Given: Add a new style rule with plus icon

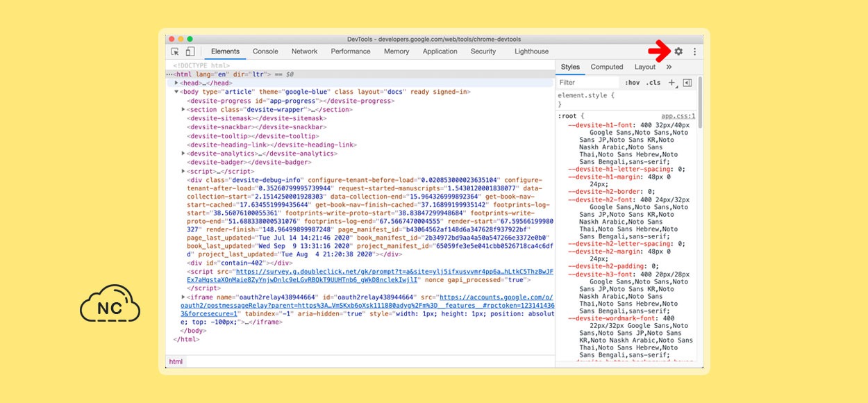Looking at the screenshot, I should [x=671, y=83].
